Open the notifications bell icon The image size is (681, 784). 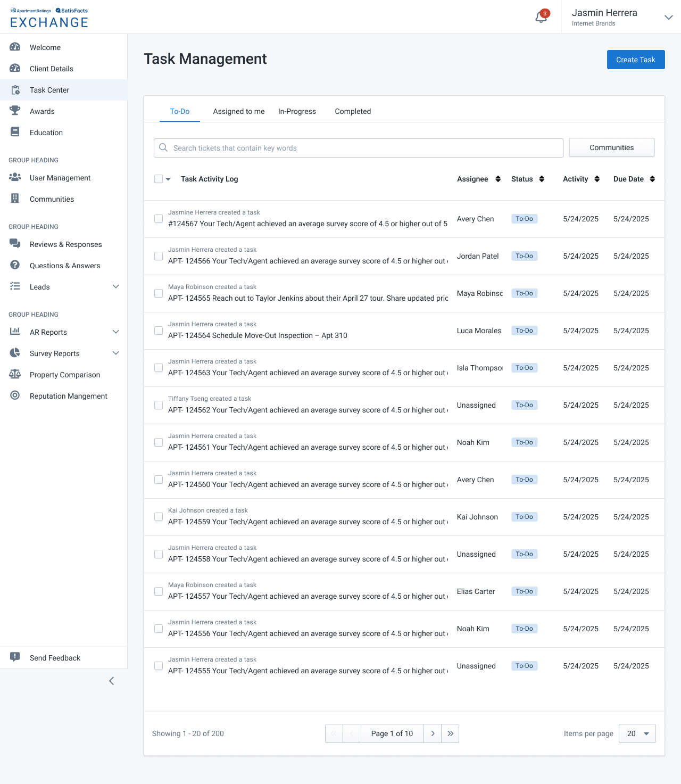[x=541, y=17]
